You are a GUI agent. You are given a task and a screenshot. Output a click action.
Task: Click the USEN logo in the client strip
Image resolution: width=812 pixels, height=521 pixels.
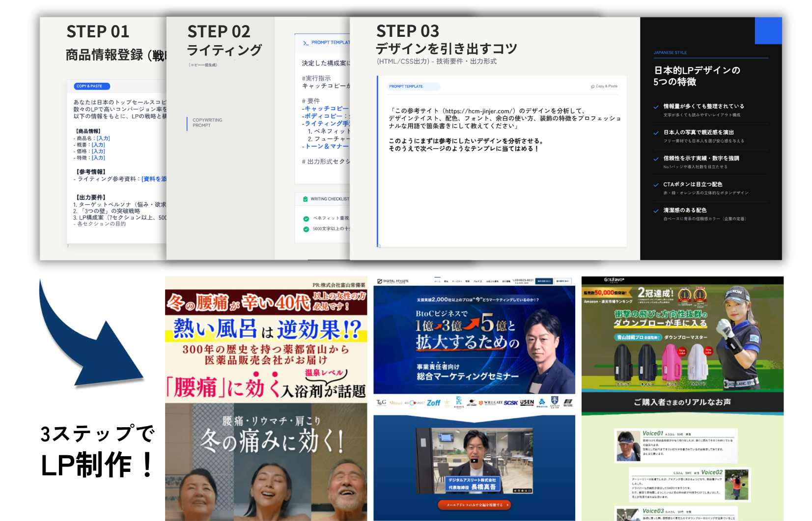tap(527, 402)
